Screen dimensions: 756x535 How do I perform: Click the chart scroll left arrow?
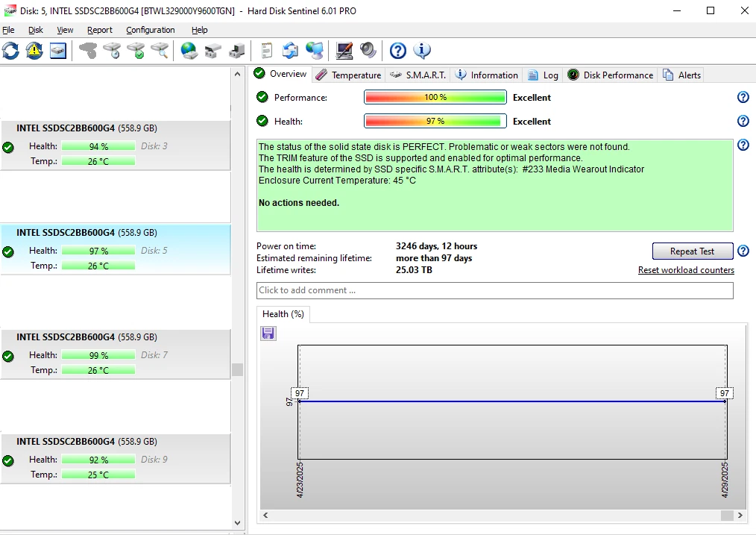265,515
